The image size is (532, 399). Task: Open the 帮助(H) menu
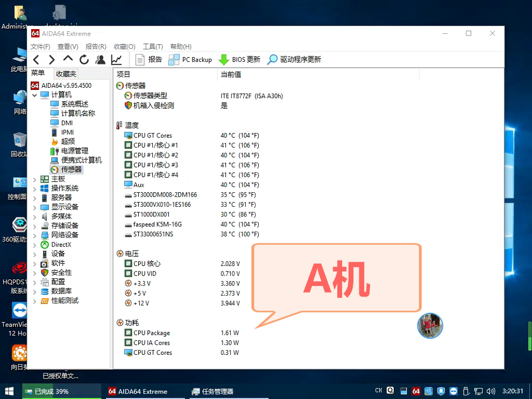(x=181, y=46)
